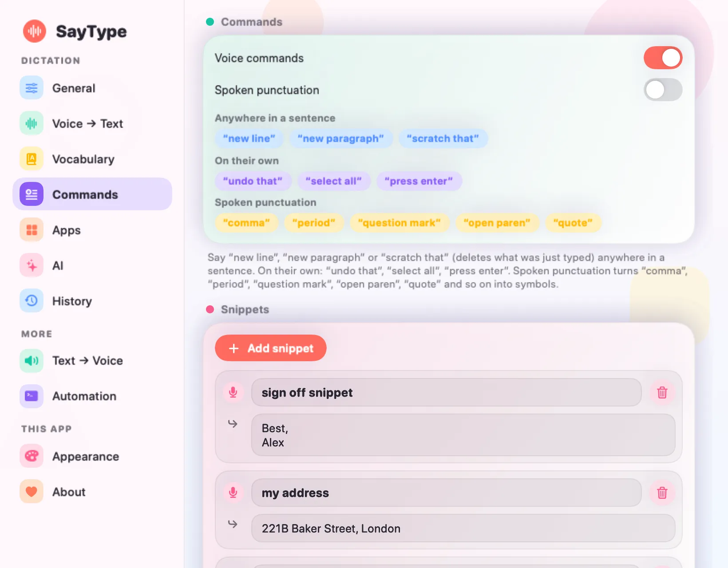
Task: Click the SayType logo icon
Action: tap(35, 31)
